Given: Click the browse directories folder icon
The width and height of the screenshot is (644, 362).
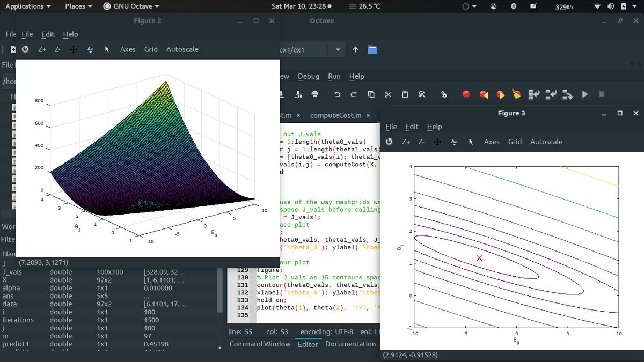Looking at the screenshot, I should pyautogui.click(x=372, y=50).
